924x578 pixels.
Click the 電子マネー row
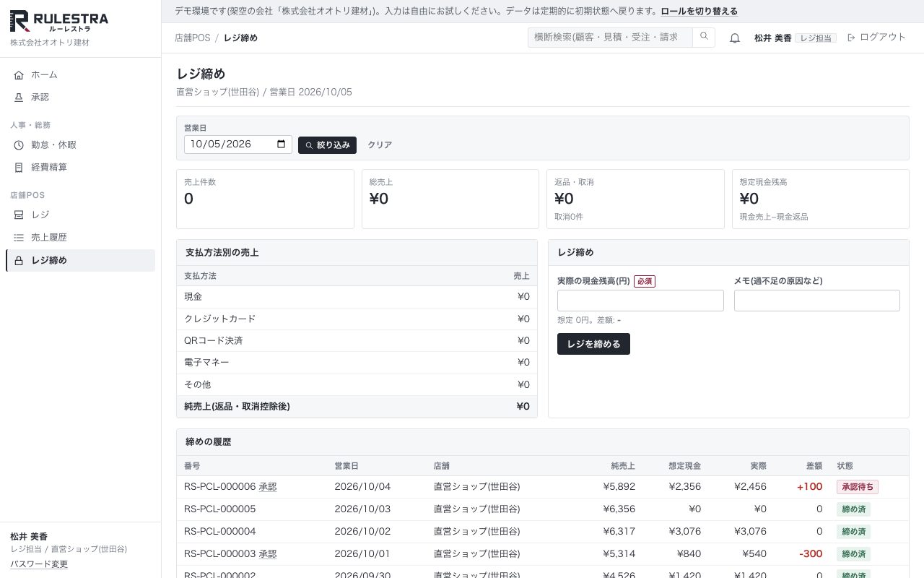coord(357,363)
